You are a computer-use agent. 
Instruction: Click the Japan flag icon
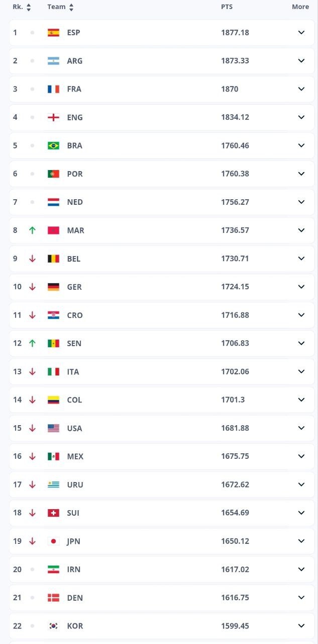(53, 541)
